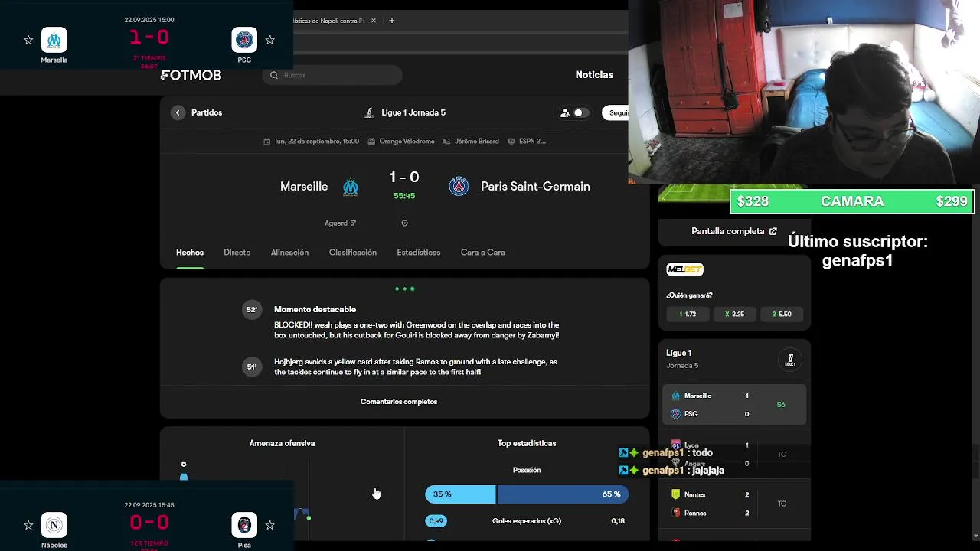Open the Clasificación tab
This screenshot has height=551, width=980.
point(353,253)
